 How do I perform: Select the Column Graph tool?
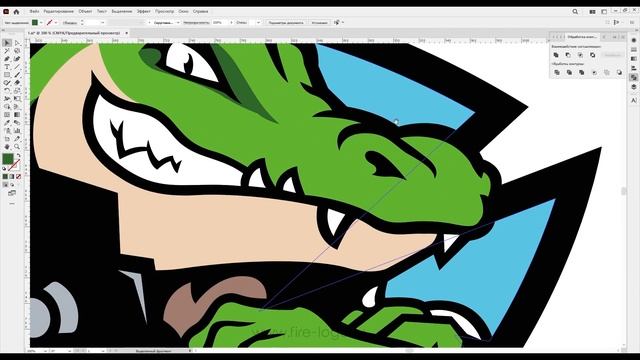click(x=17, y=131)
